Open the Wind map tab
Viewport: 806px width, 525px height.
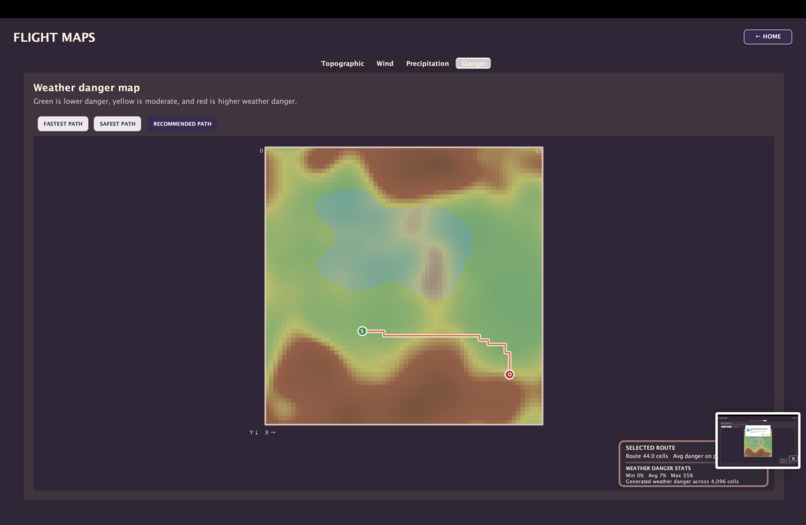coord(384,63)
